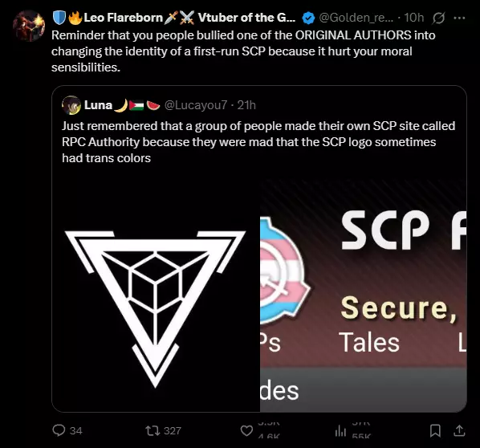Open Leo Flareborn's profile avatar
Image resolution: width=480 pixels, height=448 pixels.
(29, 26)
